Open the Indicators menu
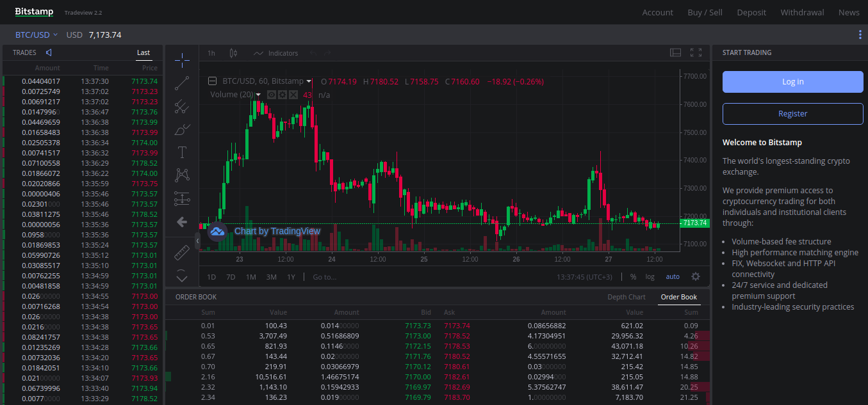Image resolution: width=868 pixels, height=405 pixels. pyautogui.click(x=276, y=53)
